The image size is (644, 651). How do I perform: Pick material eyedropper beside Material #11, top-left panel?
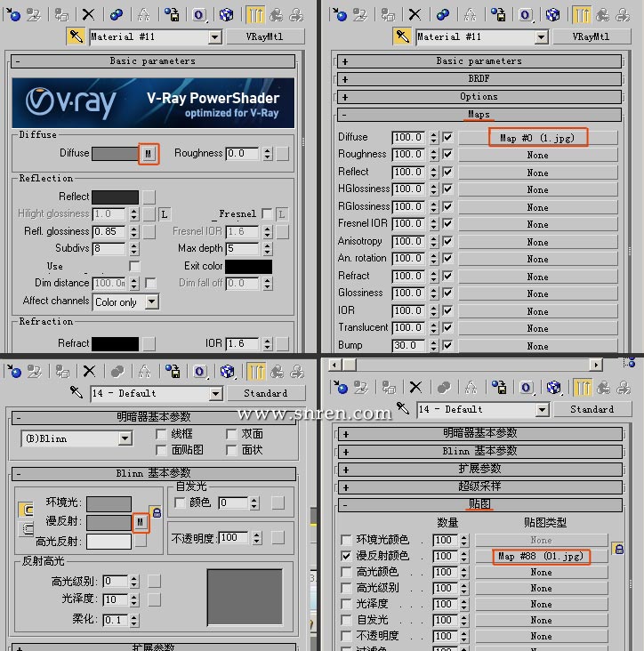pos(76,36)
